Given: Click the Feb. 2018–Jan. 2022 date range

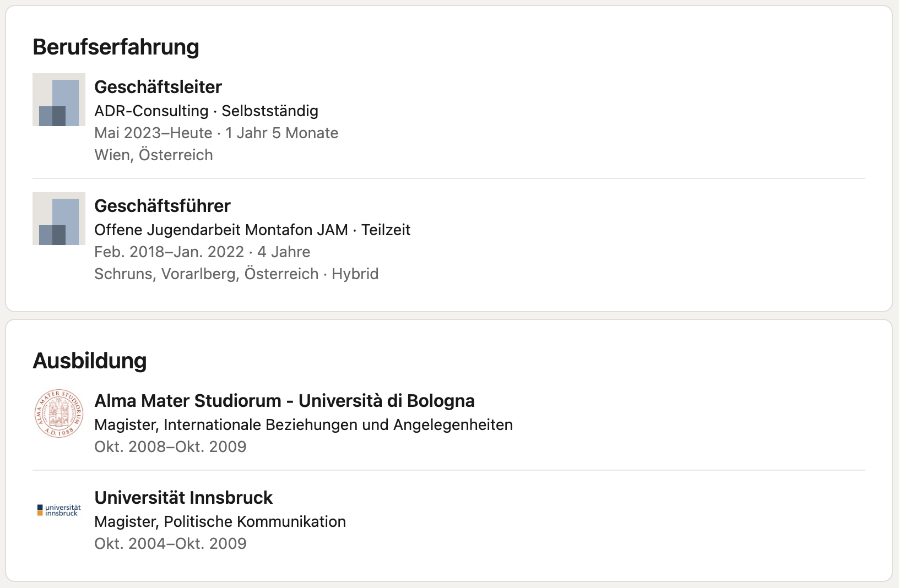Looking at the screenshot, I should point(169,252).
